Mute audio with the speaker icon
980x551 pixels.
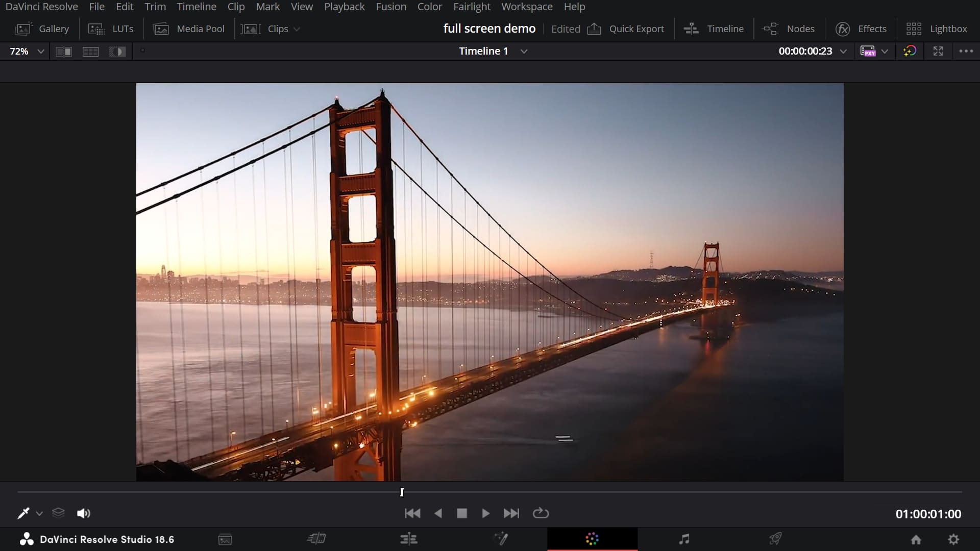click(83, 513)
